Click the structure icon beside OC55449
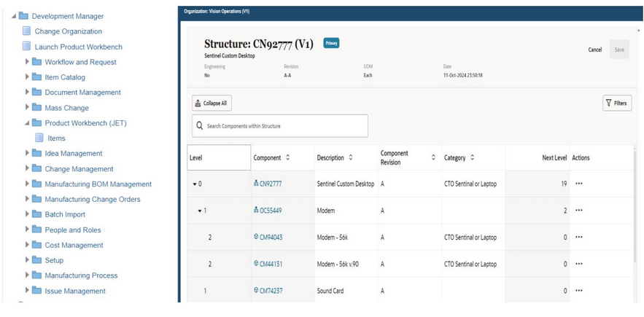 (x=256, y=210)
